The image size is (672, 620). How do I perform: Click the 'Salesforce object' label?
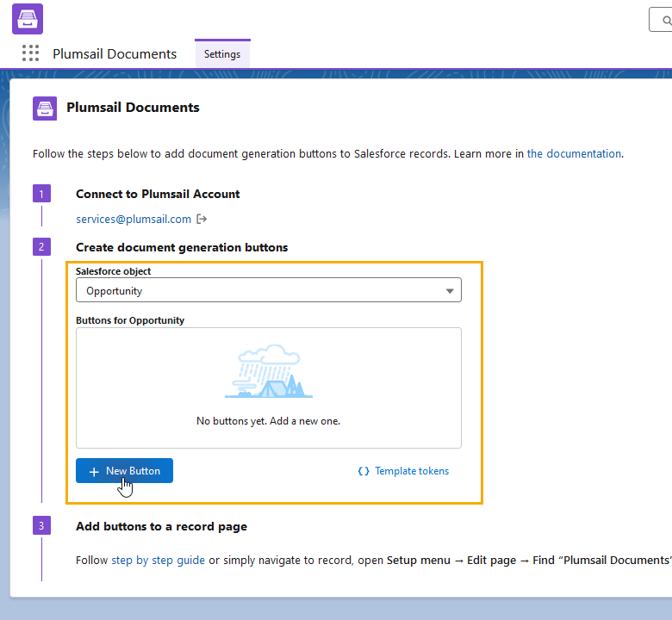113,271
